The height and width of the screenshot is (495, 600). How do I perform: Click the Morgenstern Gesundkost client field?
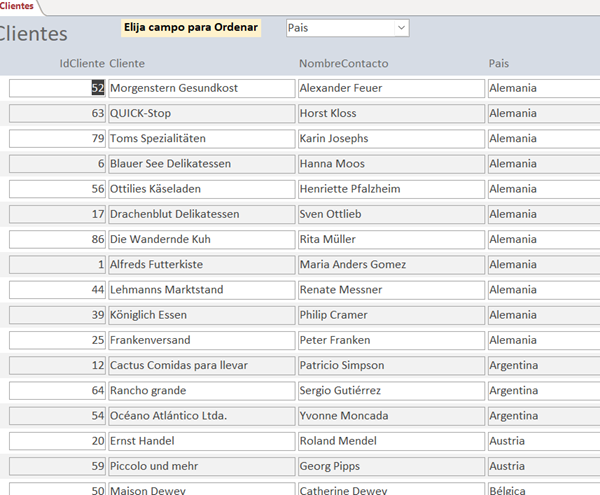pyautogui.click(x=201, y=88)
